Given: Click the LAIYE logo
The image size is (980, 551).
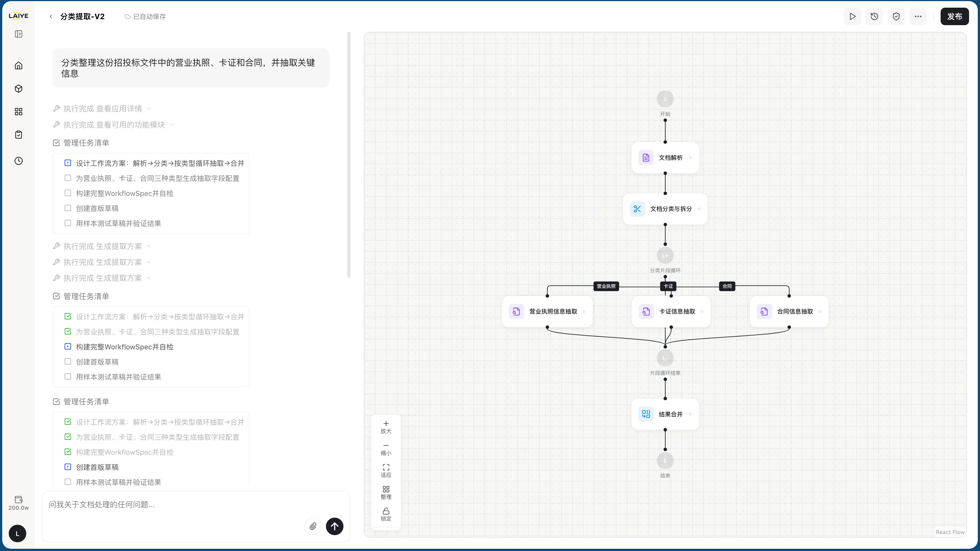Looking at the screenshot, I should tap(18, 16).
